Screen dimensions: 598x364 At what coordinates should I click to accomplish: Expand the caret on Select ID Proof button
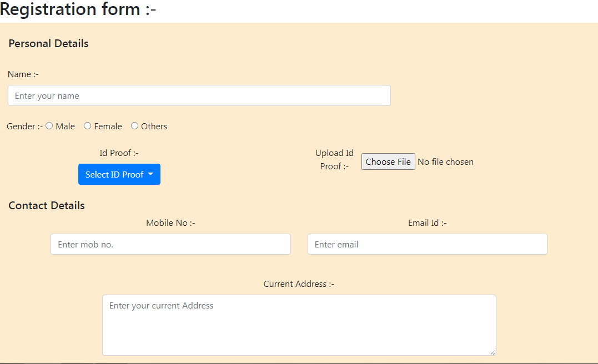point(152,174)
